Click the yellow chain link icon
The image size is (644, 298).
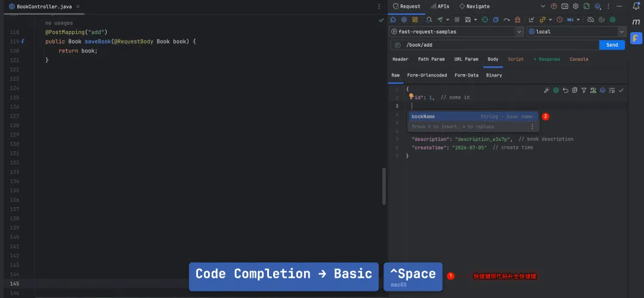(543, 20)
